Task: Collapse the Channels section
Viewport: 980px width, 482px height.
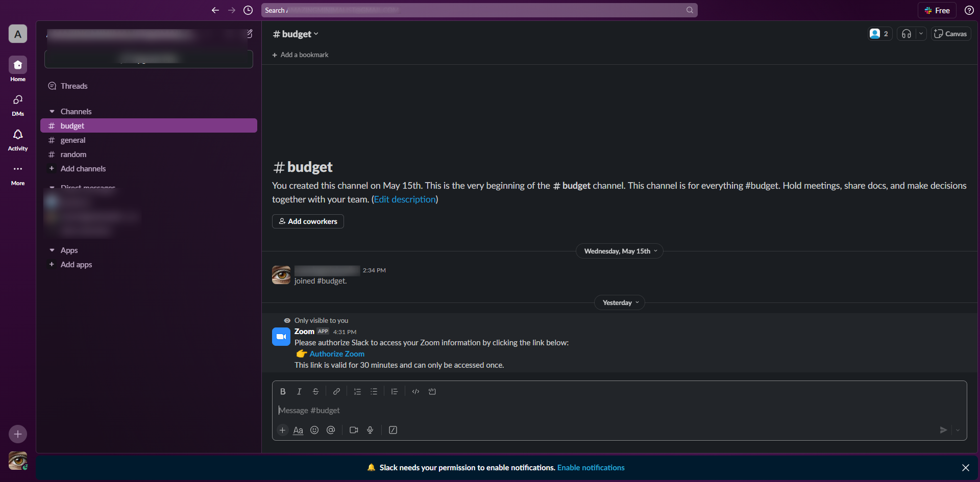Action: [x=52, y=111]
